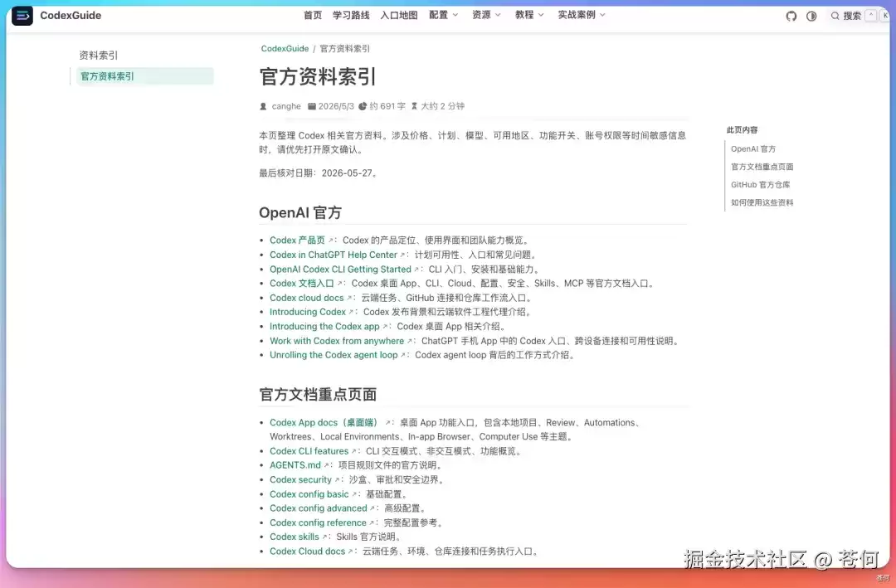Click external link icon after Codex skills
The width and height of the screenshot is (896, 588).
click(325, 537)
